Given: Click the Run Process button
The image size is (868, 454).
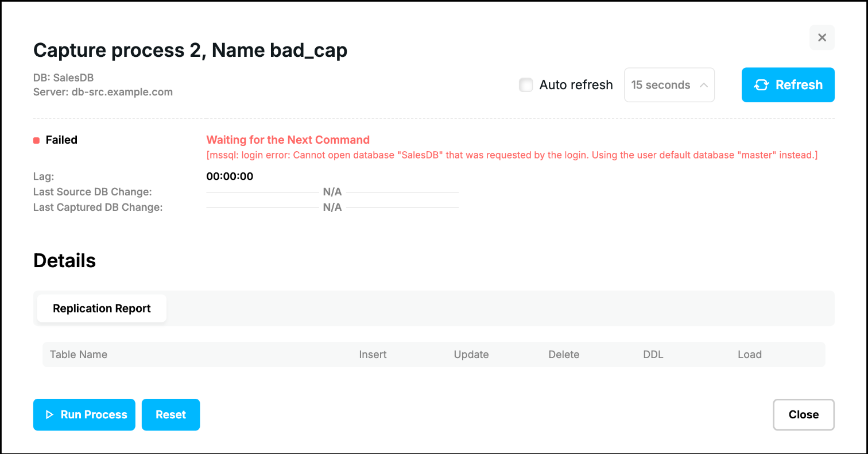Looking at the screenshot, I should click(84, 415).
